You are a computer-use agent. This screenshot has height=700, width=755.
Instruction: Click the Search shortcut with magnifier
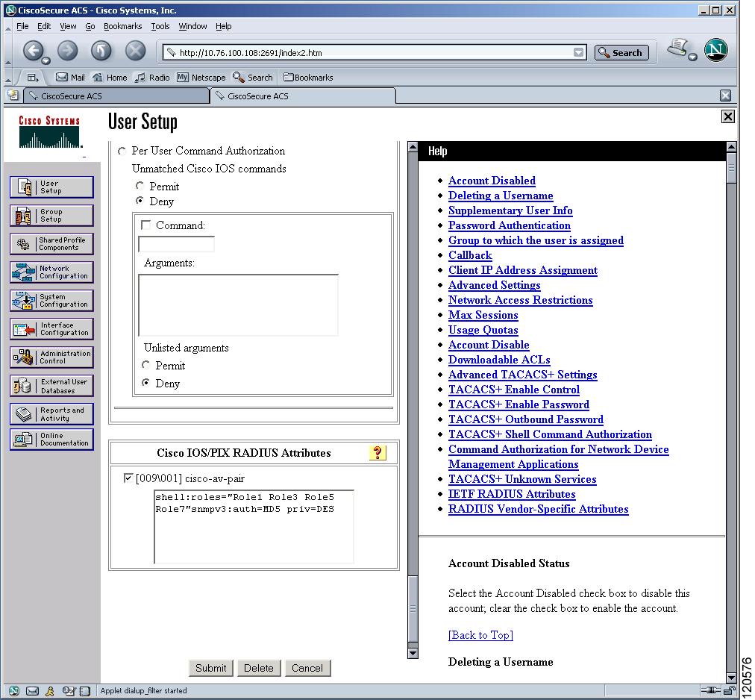tap(253, 77)
